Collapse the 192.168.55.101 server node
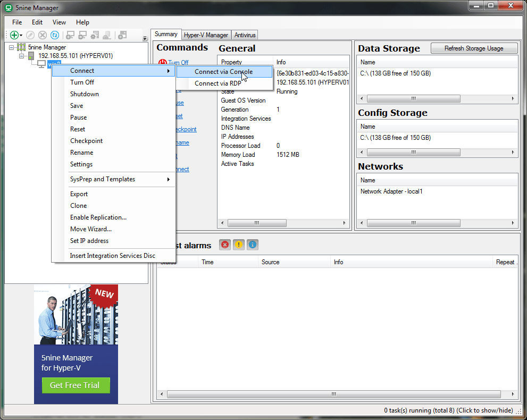Viewport: 527px width, 420px height. (22, 56)
